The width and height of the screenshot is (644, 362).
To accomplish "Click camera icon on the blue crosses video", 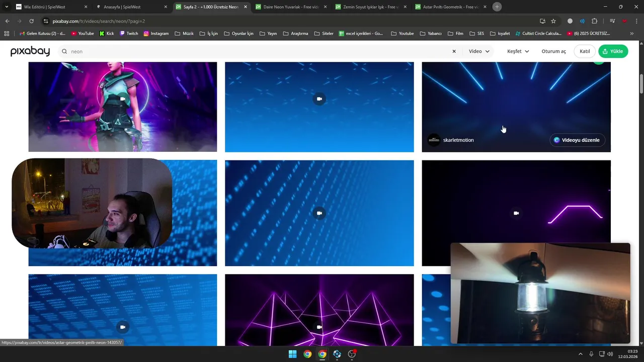I will (319, 99).
